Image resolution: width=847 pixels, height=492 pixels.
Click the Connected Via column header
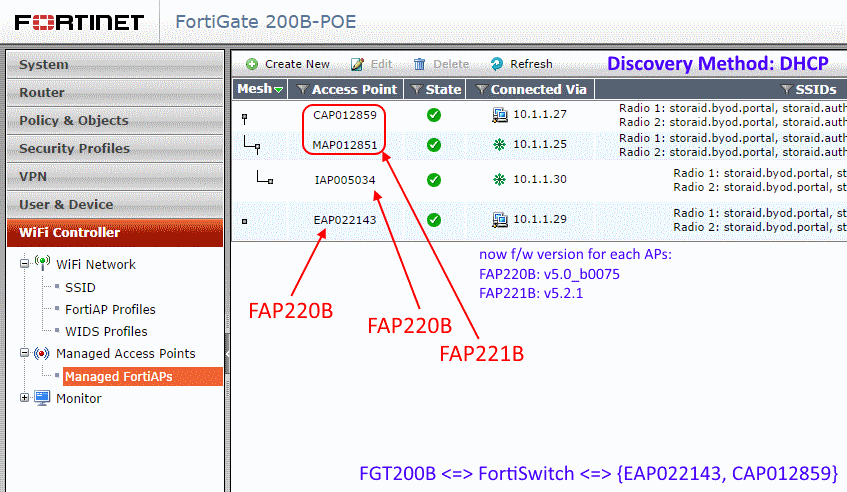530,90
